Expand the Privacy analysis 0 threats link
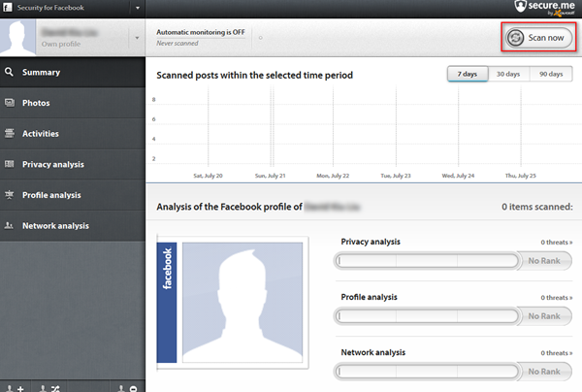Image resolution: width=582 pixels, height=392 pixels. [x=556, y=242]
